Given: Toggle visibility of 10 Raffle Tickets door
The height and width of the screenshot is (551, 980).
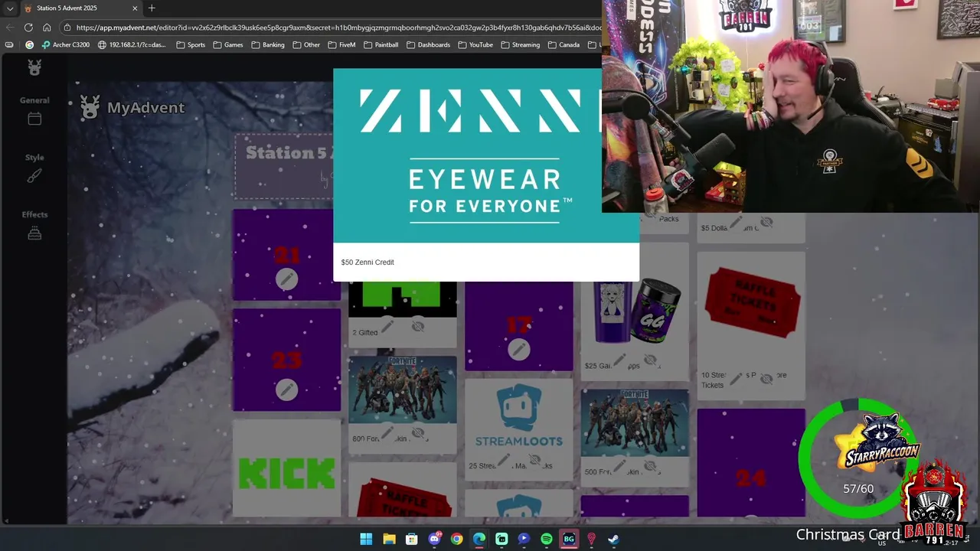Looking at the screenshot, I should [x=766, y=378].
